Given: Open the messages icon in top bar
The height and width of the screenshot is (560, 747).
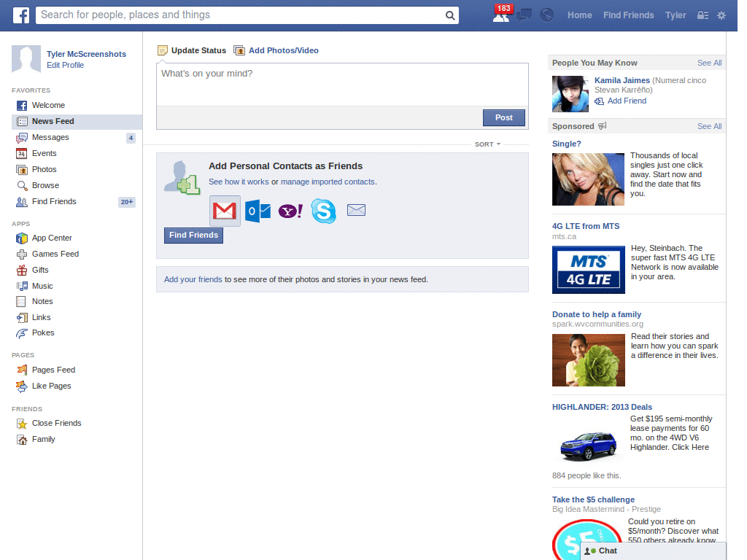Looking at the screenshot, I should [x=524, y=15].
